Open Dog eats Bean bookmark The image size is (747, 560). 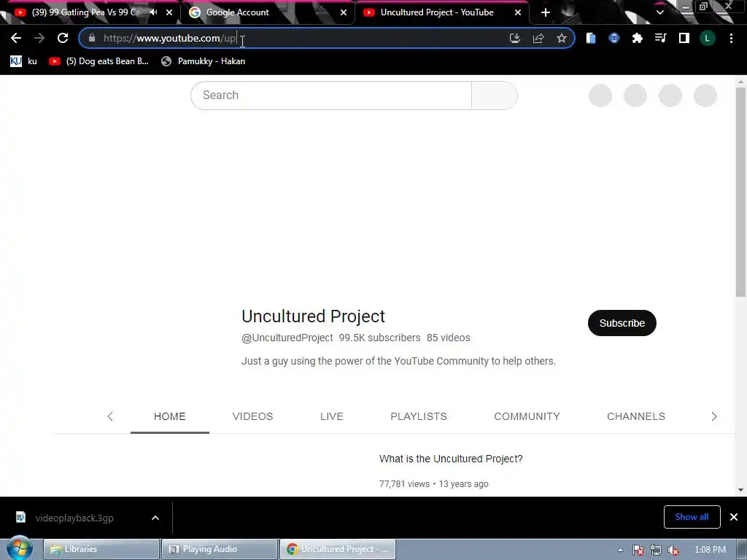pos(99,61)
